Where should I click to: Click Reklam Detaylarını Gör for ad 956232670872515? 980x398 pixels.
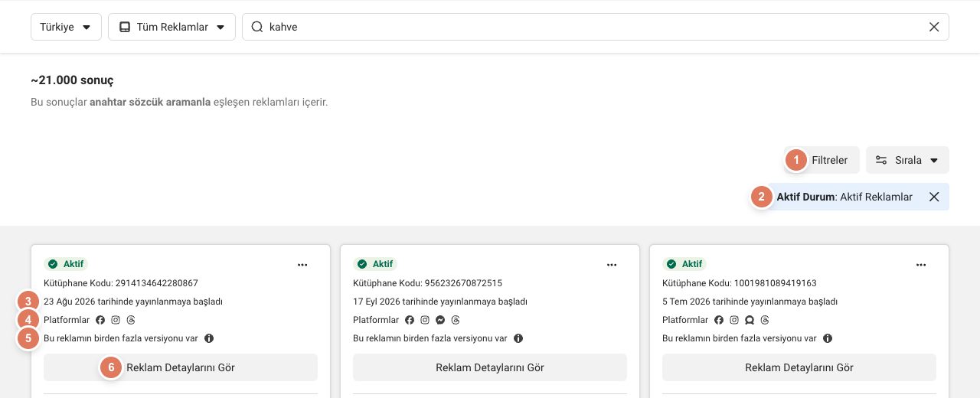[490, 367]
